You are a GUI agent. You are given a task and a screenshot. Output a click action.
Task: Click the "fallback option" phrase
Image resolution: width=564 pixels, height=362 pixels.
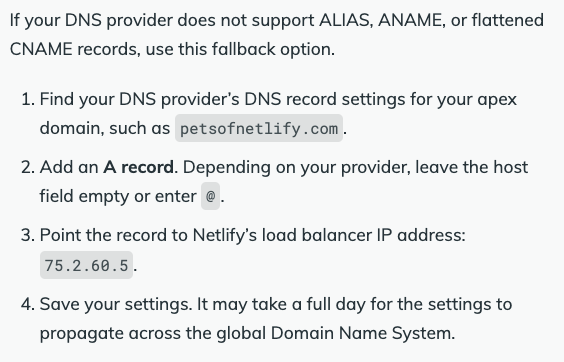(273, 49)
